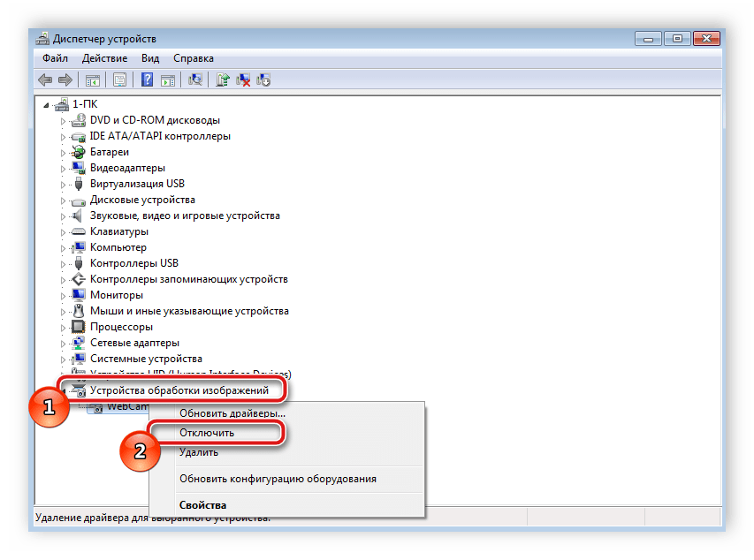Expand the Сетевые адаптеры category
The image size is (754, 560).
pos(64,343)
